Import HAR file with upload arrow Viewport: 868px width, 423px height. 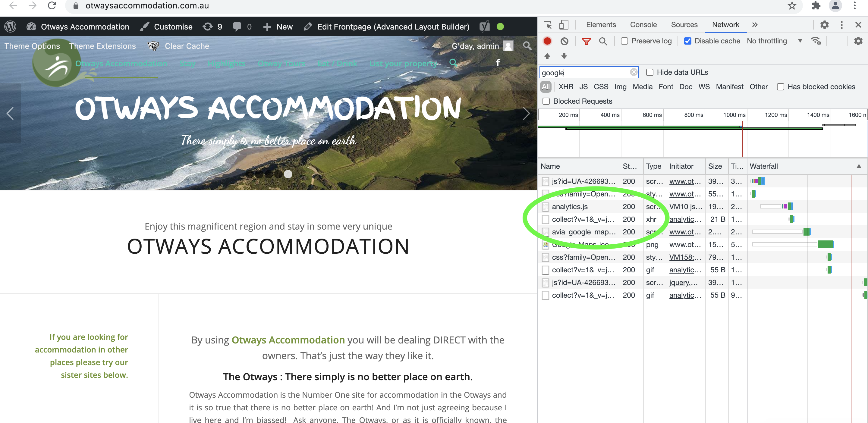547,56
